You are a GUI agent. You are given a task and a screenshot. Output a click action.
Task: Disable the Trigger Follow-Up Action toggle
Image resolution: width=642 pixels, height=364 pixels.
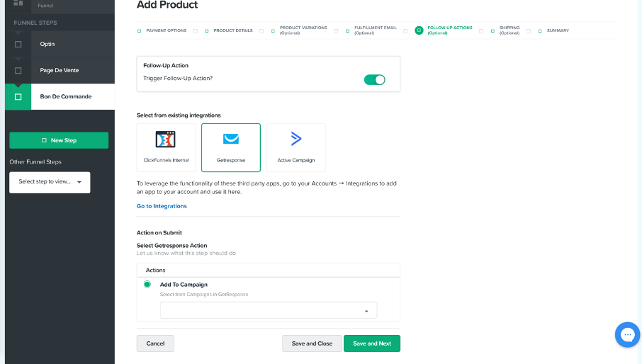click(x=374, y=79)
